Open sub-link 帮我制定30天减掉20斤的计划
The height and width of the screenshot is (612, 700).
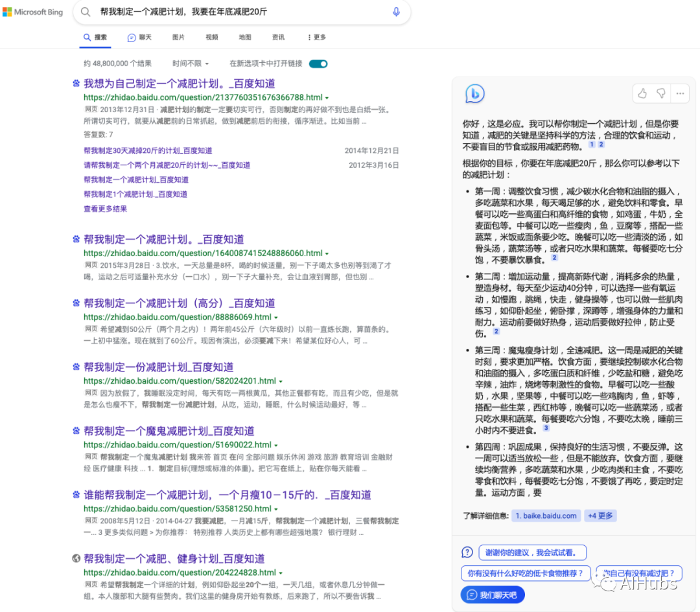[x=148, y=151]
